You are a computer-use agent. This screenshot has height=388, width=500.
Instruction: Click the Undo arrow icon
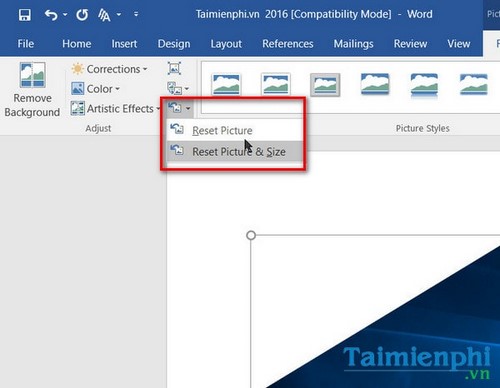click(x=51, y=15)
